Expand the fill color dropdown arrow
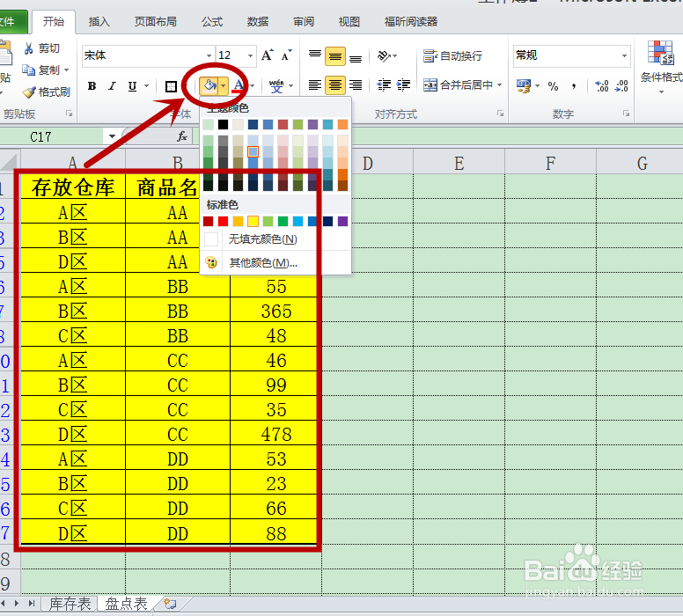 (223, 86)
